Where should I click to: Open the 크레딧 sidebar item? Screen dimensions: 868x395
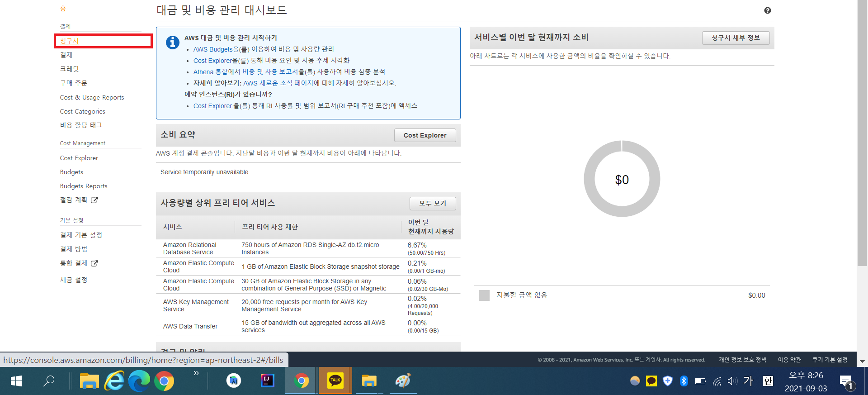click(70, 69)
